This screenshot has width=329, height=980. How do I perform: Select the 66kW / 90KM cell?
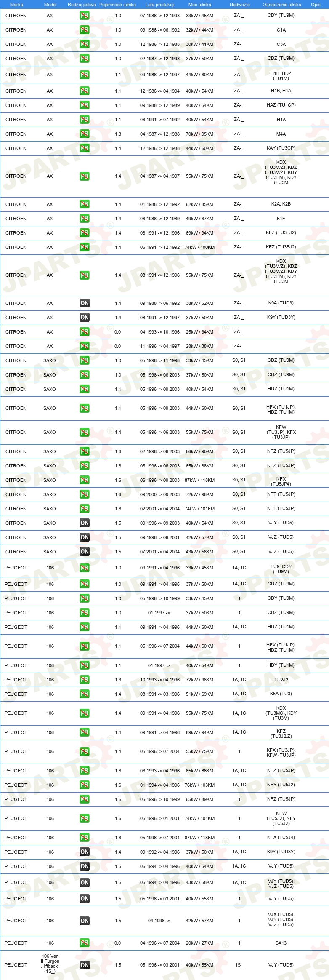200,451
